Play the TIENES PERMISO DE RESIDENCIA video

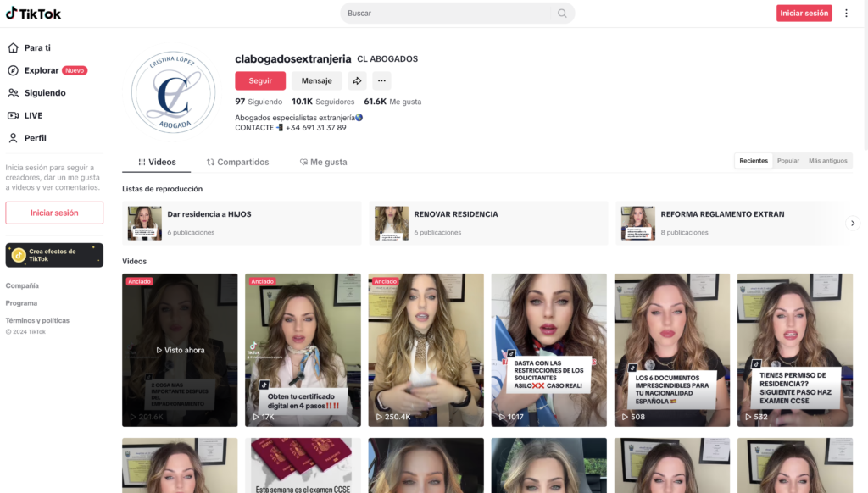795,350
